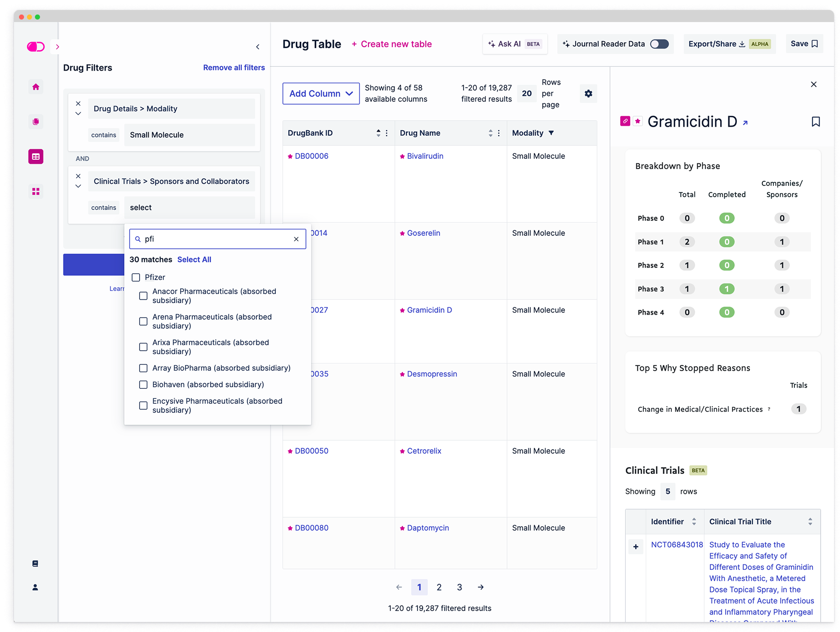
Task: Check Arixa Pharmaceuticals checkbox
Action: coord(143,347)
